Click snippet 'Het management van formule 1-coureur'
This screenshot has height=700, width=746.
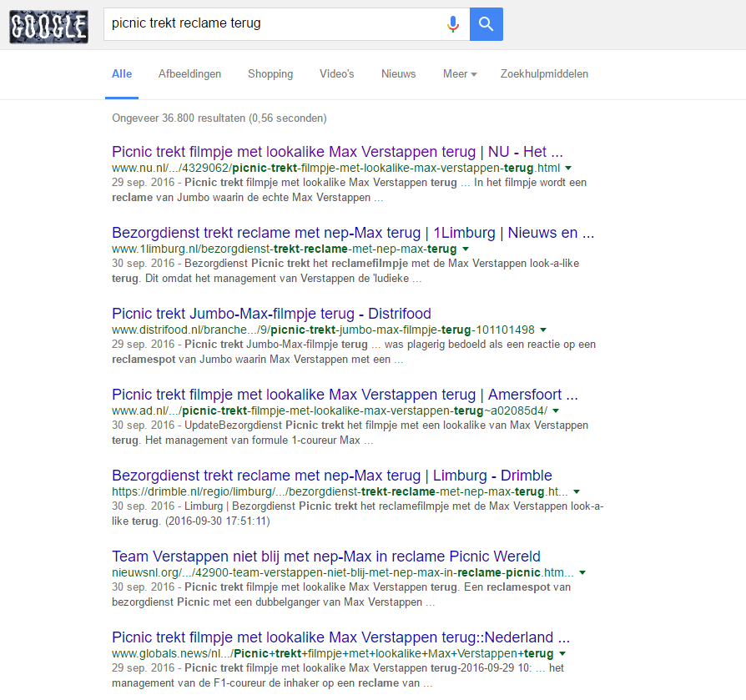point(239,440)
